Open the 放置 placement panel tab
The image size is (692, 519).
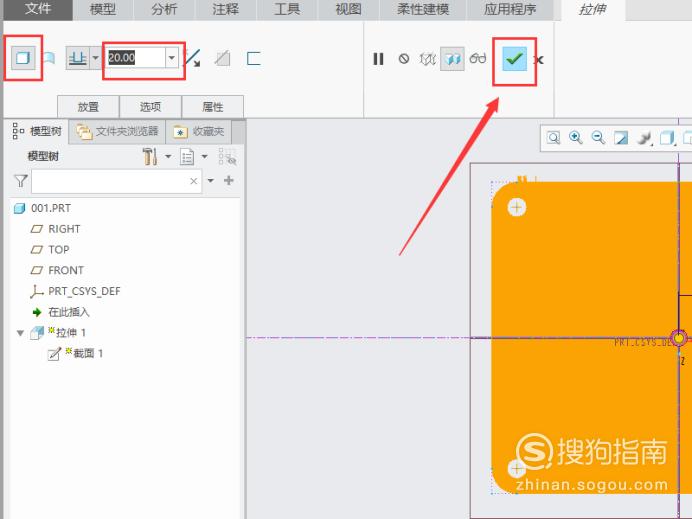[x=88, y=106]
